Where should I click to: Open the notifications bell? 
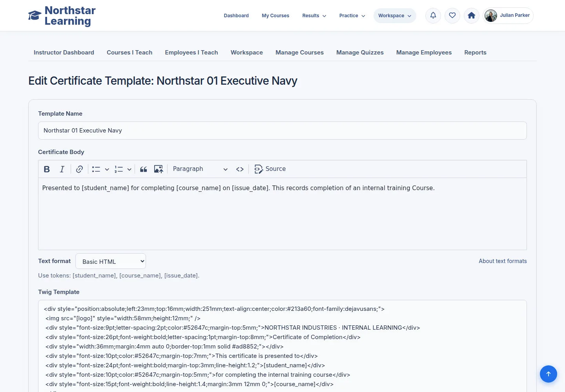coord(433,16)
